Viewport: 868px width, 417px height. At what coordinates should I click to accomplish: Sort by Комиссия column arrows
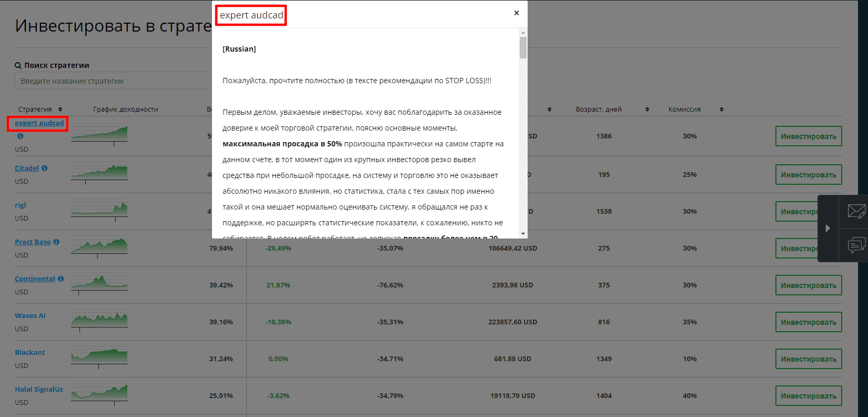point(721,110)
